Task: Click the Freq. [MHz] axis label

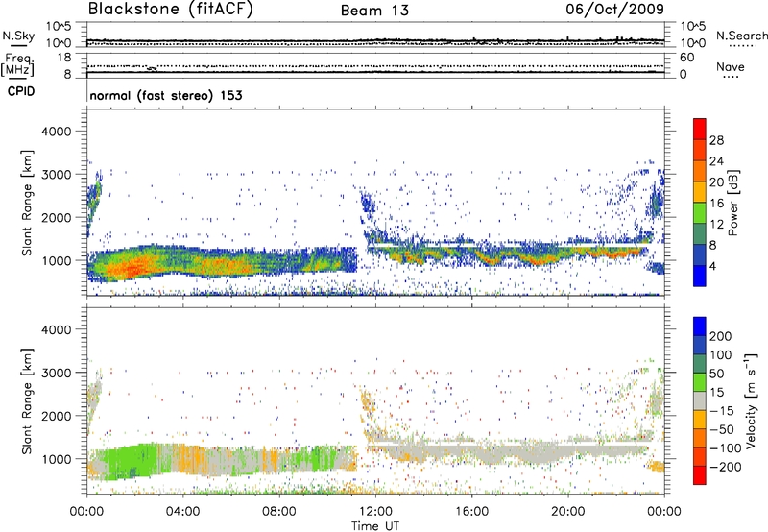Action: click(17, 65)
